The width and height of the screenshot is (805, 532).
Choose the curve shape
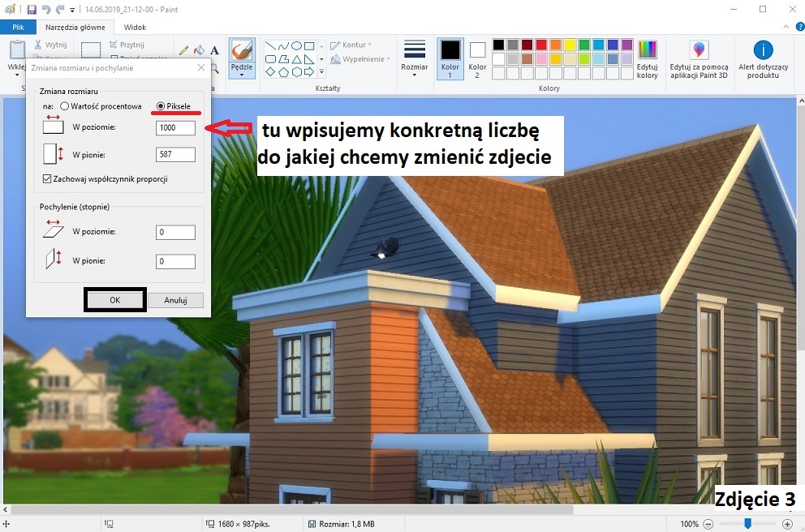point(283,46)
